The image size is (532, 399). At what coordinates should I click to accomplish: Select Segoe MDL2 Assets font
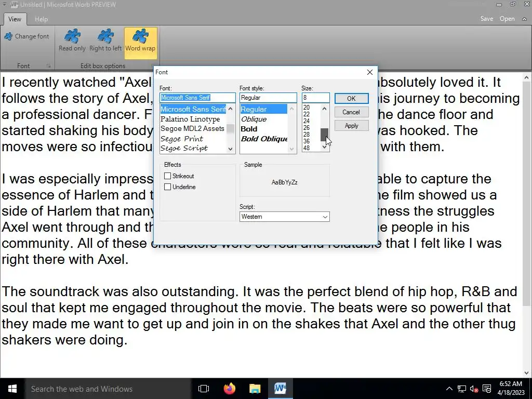(193, 129)
